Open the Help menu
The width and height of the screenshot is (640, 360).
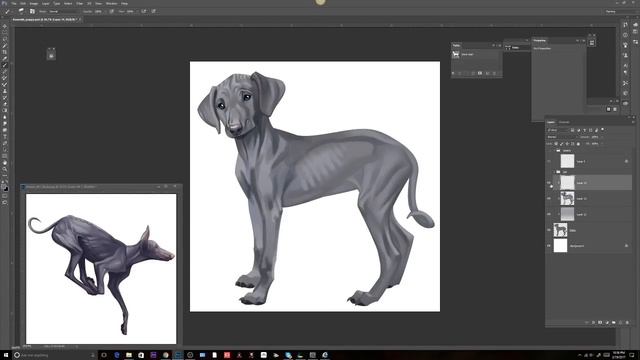point(124,3)
